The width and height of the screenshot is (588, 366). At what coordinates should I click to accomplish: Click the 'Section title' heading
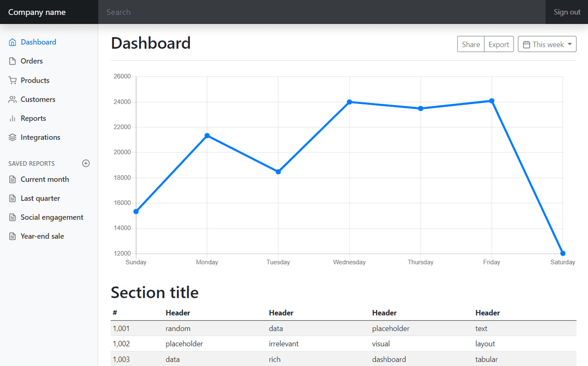(155, 292)
